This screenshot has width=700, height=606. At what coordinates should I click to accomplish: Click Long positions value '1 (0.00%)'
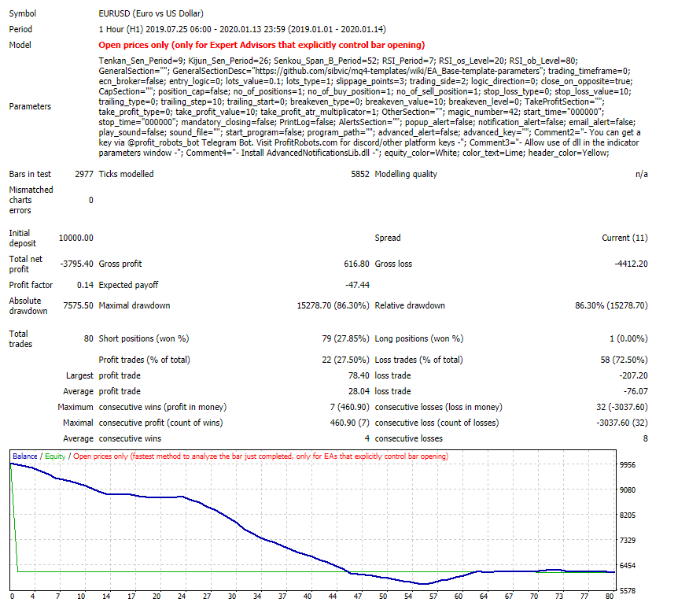click(x=628, y=338)
